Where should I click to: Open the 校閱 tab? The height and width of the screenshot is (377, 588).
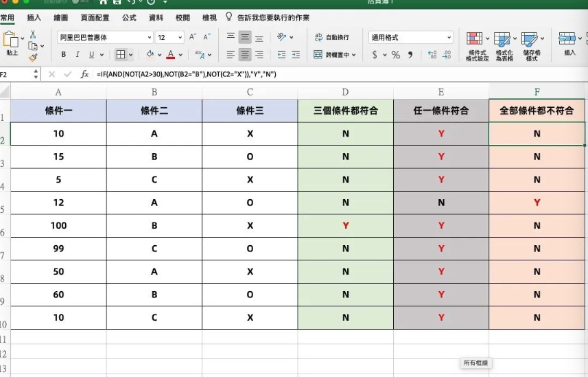(x=183, y=18)
